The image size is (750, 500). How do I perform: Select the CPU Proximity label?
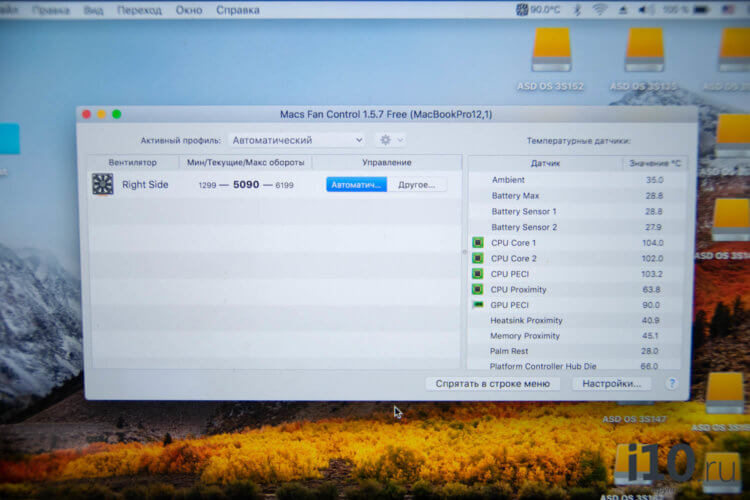coord(518,289)
